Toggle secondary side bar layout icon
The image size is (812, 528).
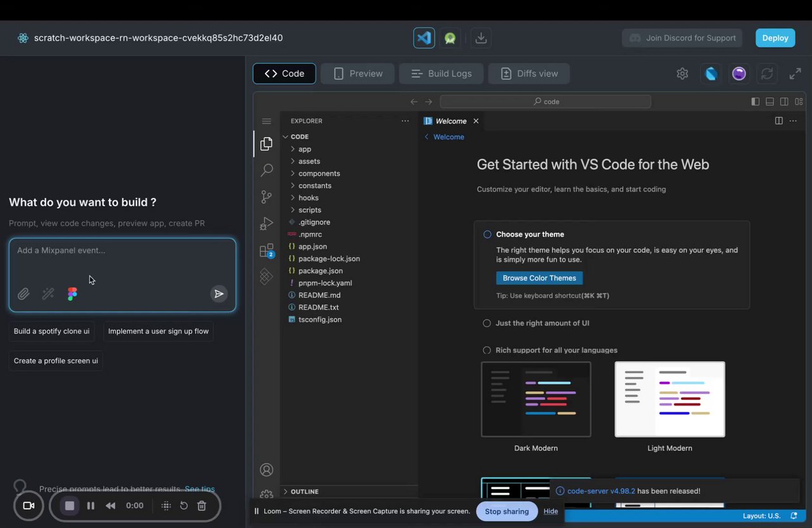[784, 102]
